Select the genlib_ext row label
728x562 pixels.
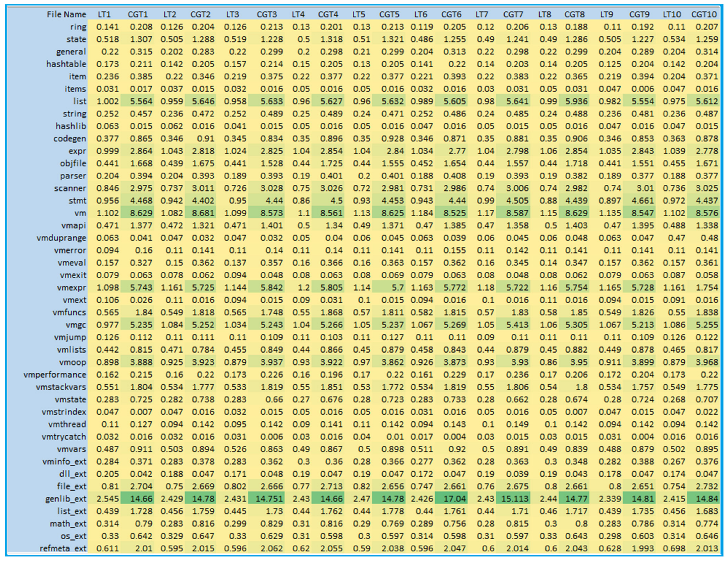coord(66,499)
